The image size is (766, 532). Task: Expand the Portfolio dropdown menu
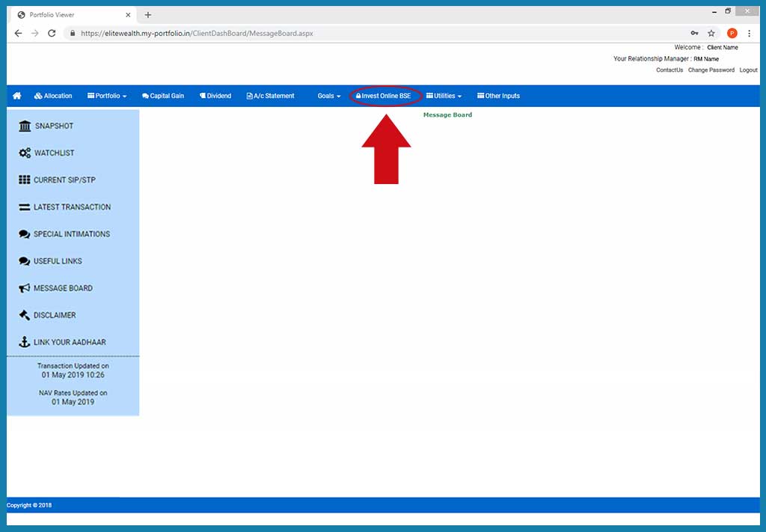107,97
